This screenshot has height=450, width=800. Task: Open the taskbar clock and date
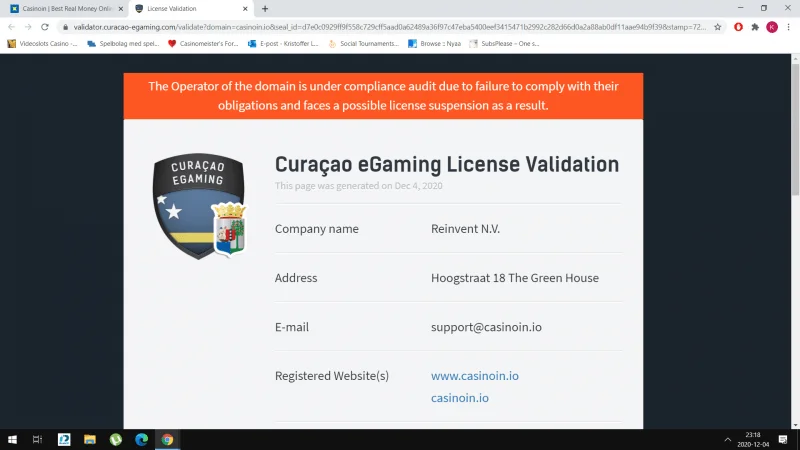(753, 439)
